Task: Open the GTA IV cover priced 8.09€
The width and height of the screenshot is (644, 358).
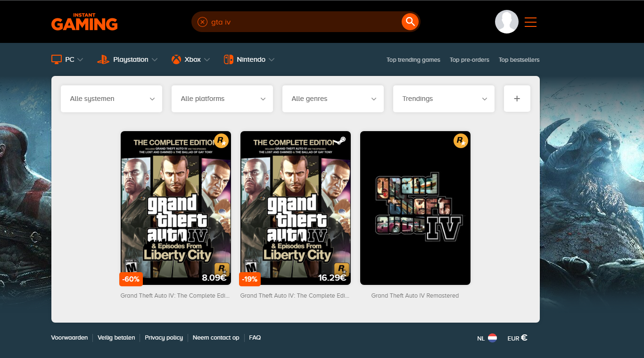Action: [176, 208]
